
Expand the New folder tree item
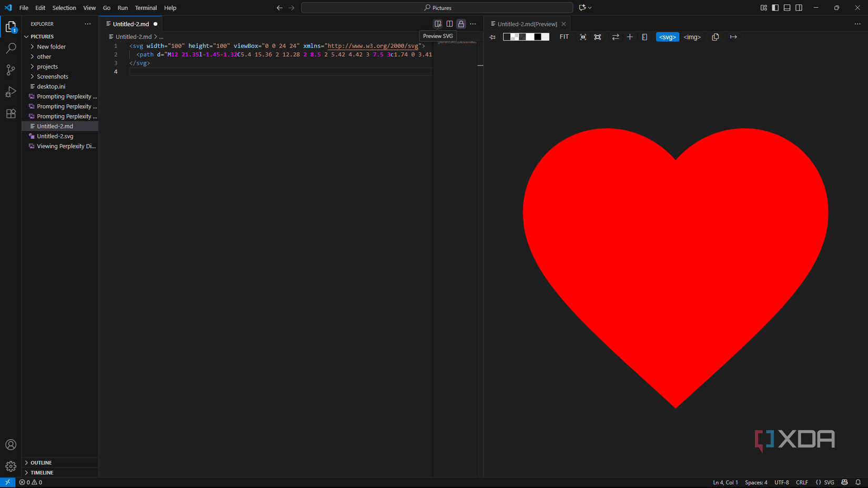pos(60,46)
